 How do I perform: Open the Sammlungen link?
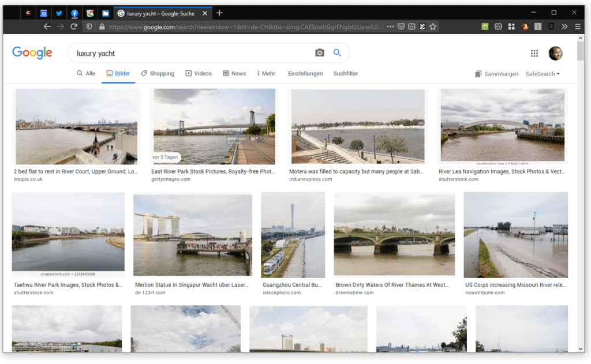pyautogui.click(x=497, y=74)
